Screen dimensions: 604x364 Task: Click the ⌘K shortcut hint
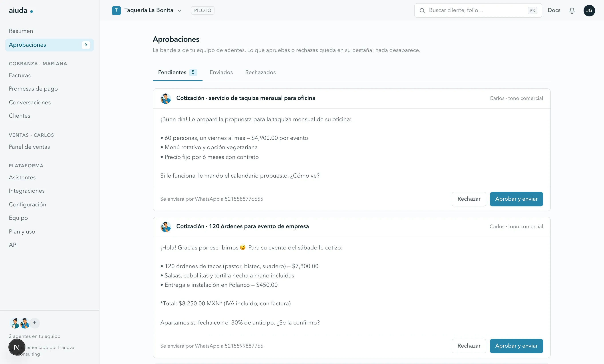532,10
